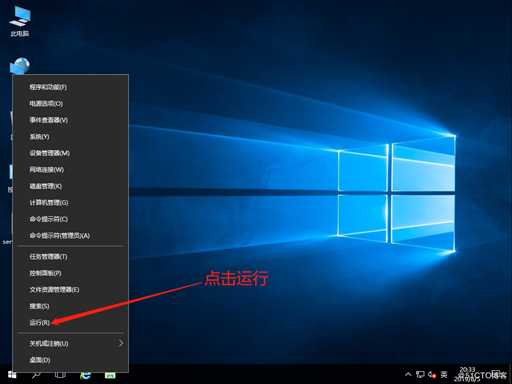The height and width of the screenshot is (384, 512).
Task: Switch the 英 input method indicator
Action: tap(444, 374)
